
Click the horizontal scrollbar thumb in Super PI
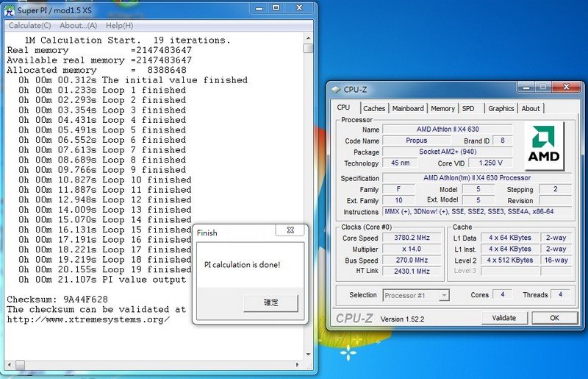(x=20, y=365)
